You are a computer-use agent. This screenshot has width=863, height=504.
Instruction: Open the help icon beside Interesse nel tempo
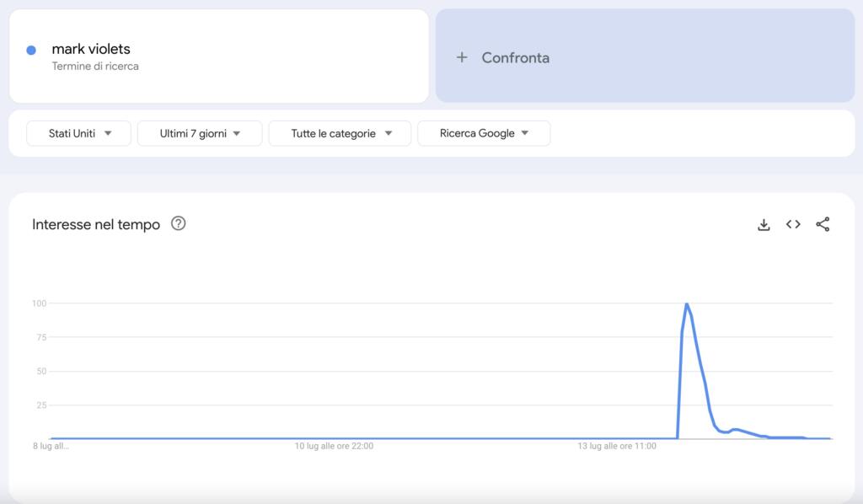click(x=178, y=224)
